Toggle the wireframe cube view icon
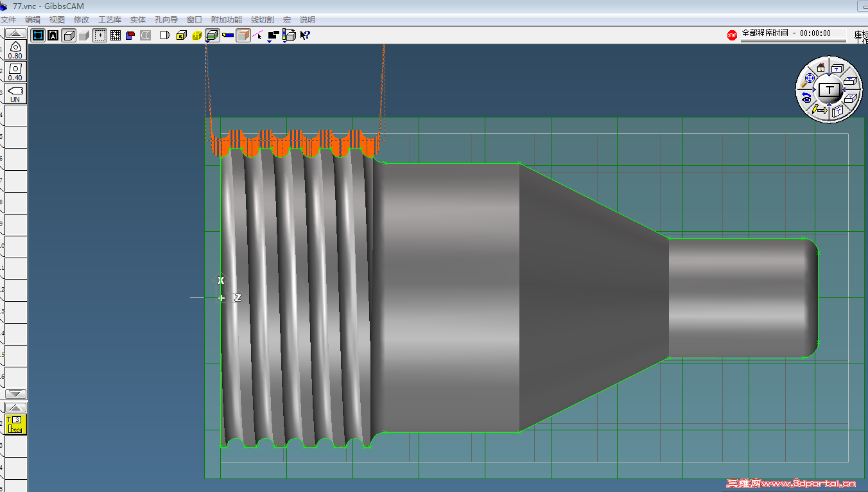868x492 pixels. point(69,35)
